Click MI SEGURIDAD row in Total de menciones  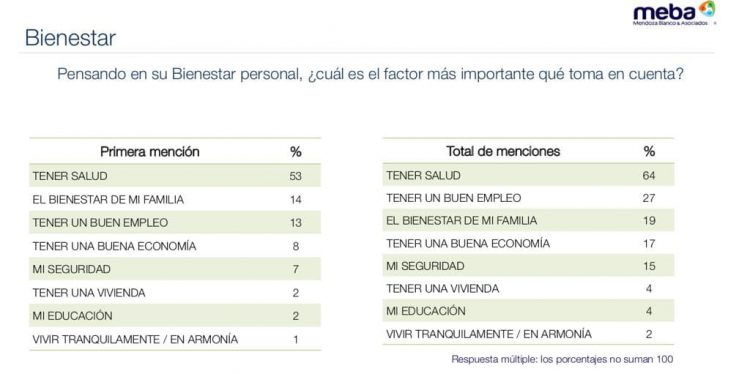point(528,266)
